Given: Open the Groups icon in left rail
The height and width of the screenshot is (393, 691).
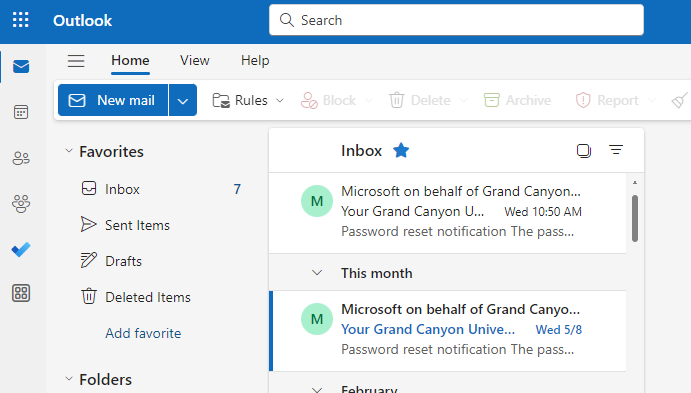Looking at the screenshot, I should click(x=21, y=204).
